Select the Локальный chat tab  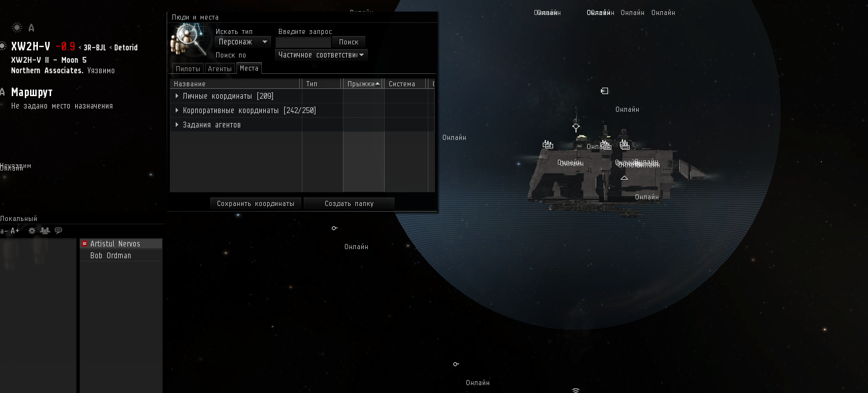coord(19,218)
